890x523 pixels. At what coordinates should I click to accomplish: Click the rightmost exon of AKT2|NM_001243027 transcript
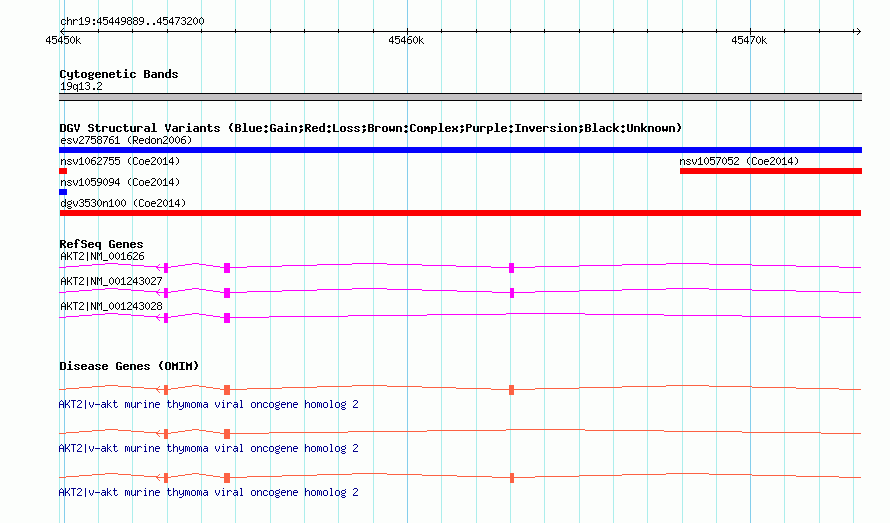[x=512, y=293]
